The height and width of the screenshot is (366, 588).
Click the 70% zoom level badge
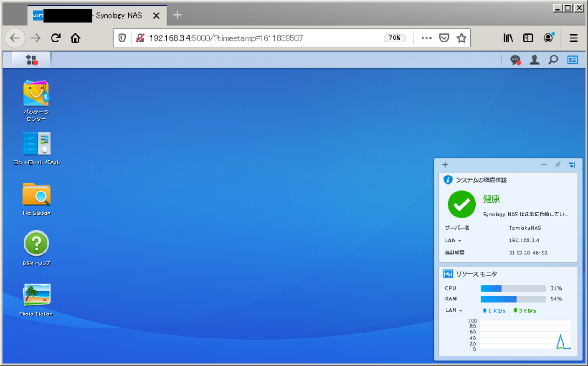(395, 38)
